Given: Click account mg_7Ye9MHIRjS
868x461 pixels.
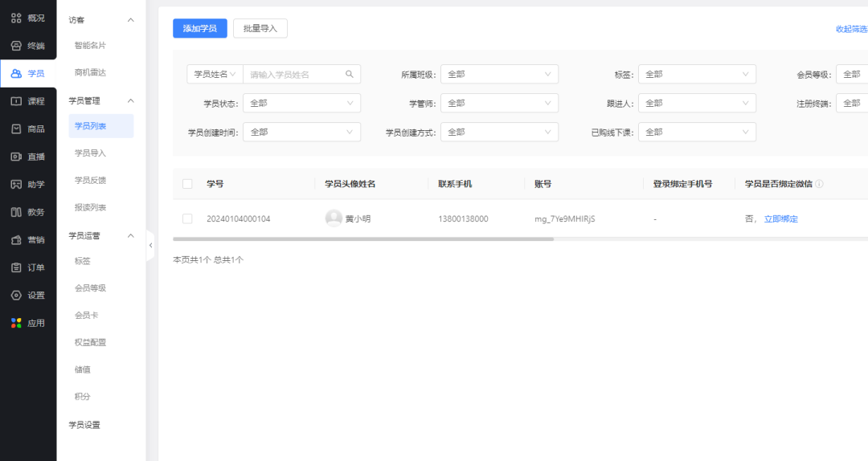Looking at the screenshot, I should coord(565,219).
